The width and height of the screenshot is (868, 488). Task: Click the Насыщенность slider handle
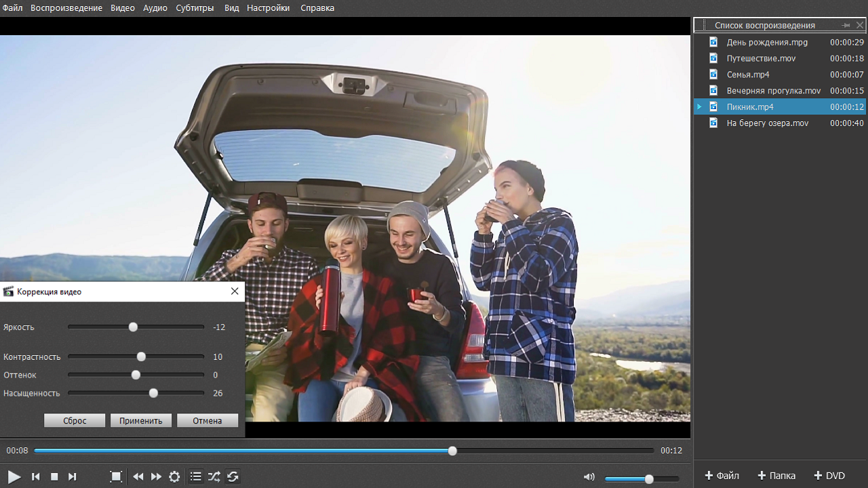(x=153, y=393)
